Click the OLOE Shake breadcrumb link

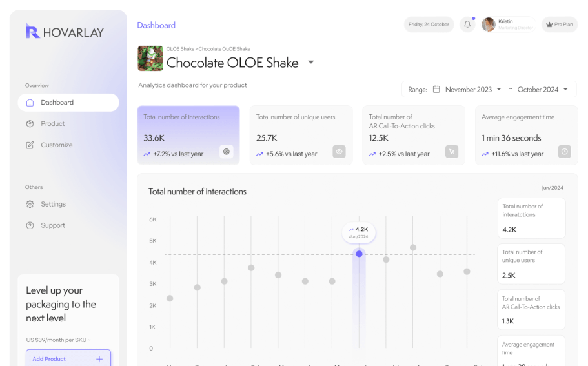click(x=180, y=49)
